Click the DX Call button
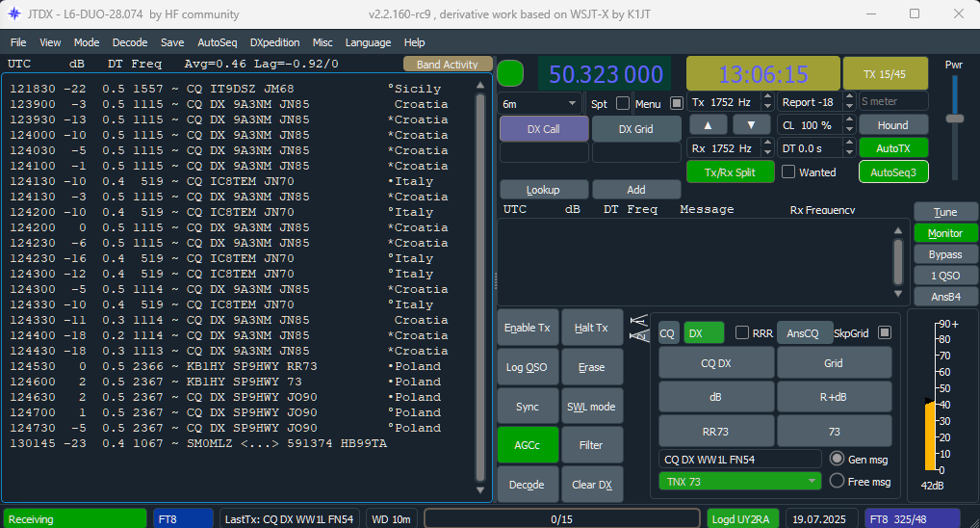This screenshot has height=528, width=980. click(544, 129)
